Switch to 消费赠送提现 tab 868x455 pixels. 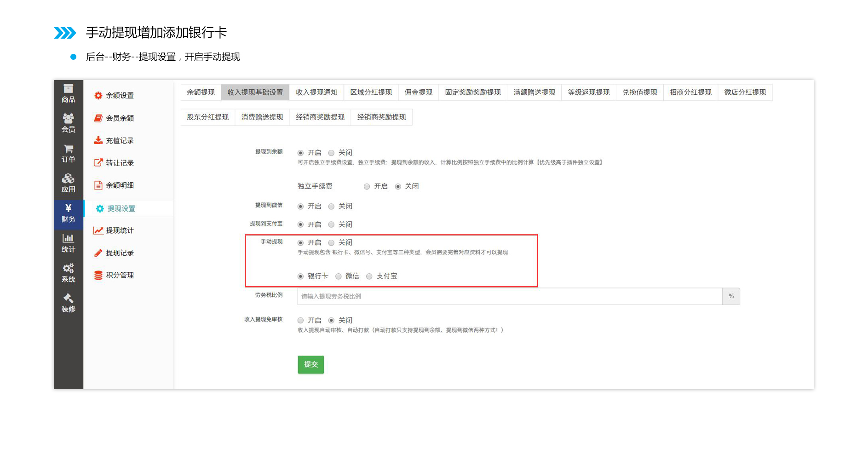pos(262,117)
